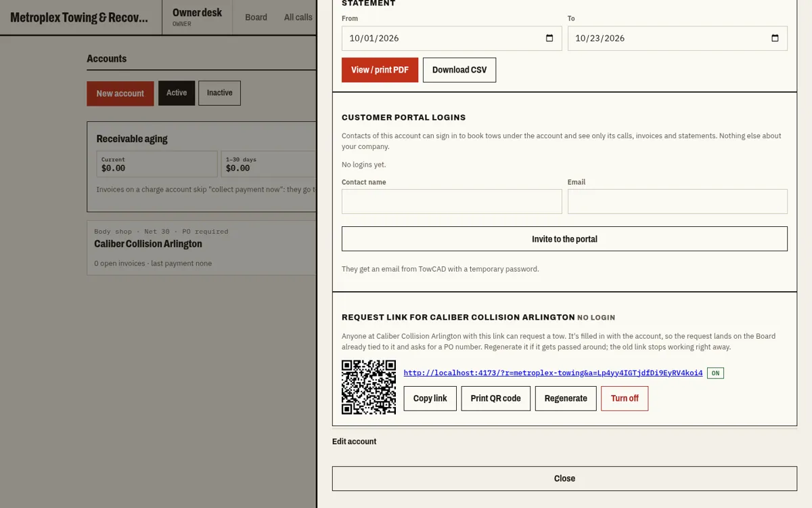Show Inactive accounts filter
812x508 pixels.
pos(219,93)
